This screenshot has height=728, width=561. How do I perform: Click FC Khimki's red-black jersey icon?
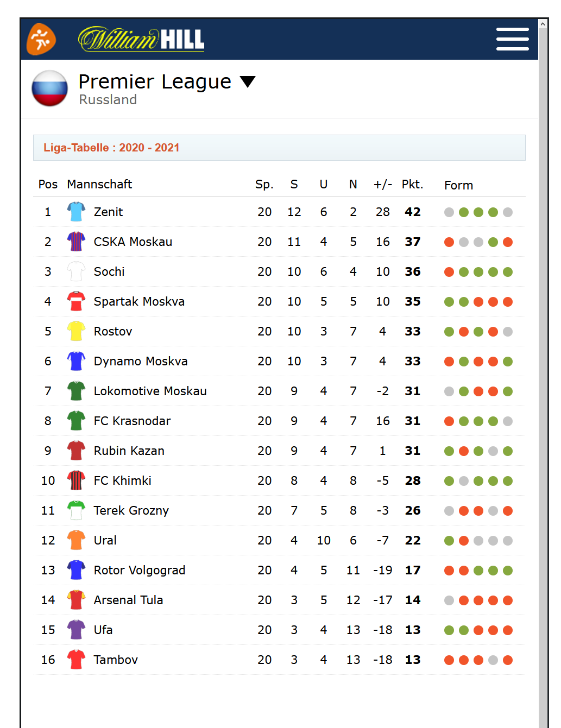click(x=76, y=480)
